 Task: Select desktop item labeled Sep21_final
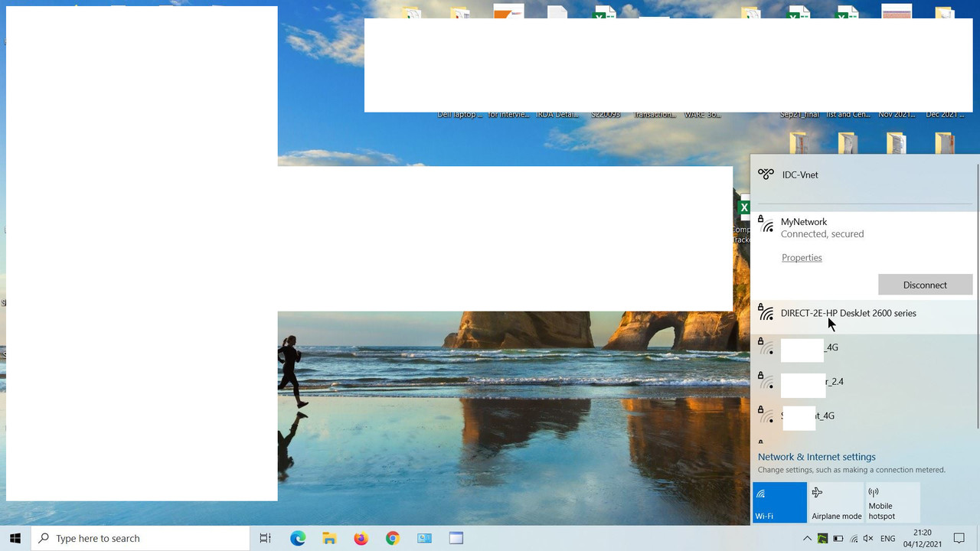click(x=799, y=115)
